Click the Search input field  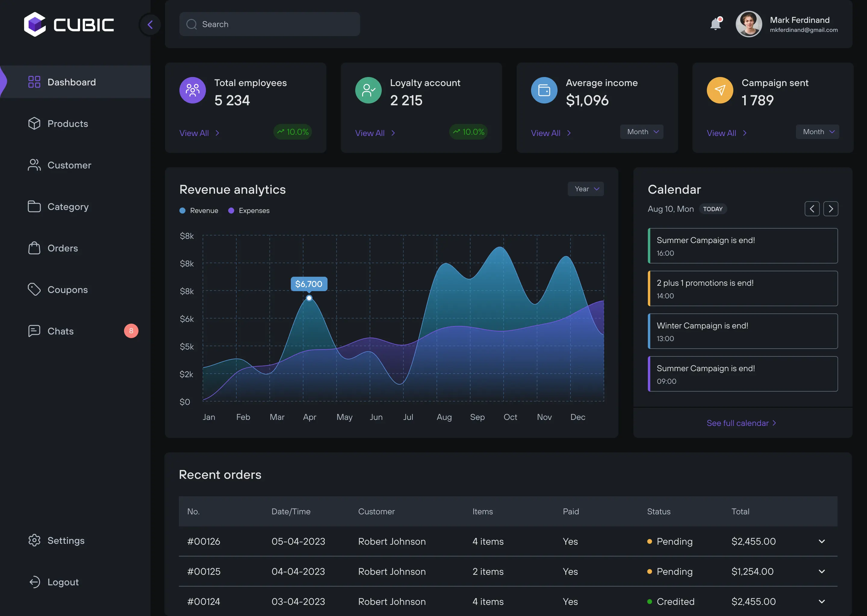coord(269,24)
